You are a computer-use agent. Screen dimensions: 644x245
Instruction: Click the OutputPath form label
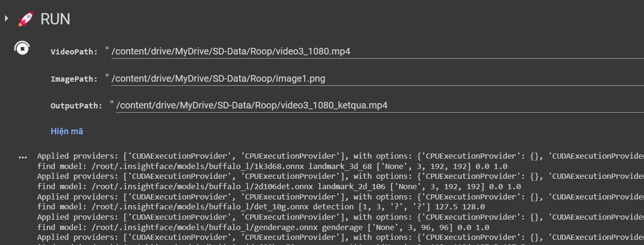pos(76,106)
